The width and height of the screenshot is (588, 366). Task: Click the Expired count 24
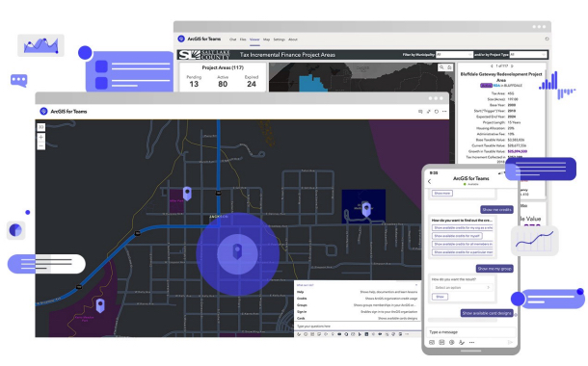[252, 84]
